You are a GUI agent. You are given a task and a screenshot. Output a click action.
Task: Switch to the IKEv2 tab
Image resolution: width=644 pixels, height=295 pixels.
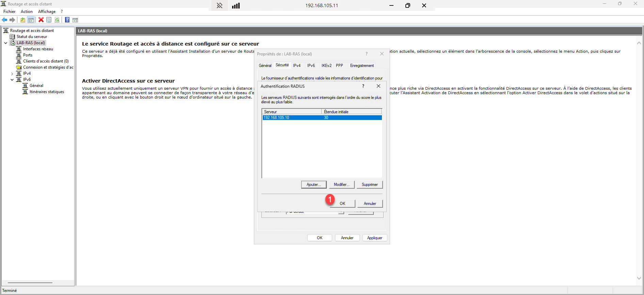point(326,66)
